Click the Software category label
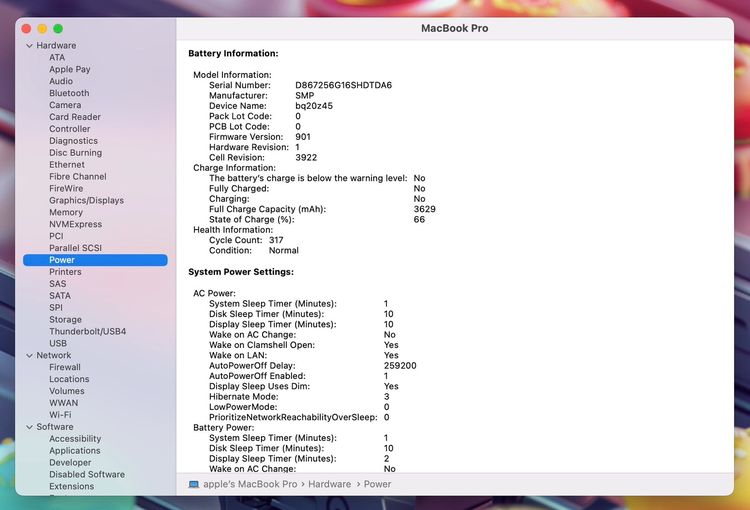The image size is (750, 510). point(55,427)
